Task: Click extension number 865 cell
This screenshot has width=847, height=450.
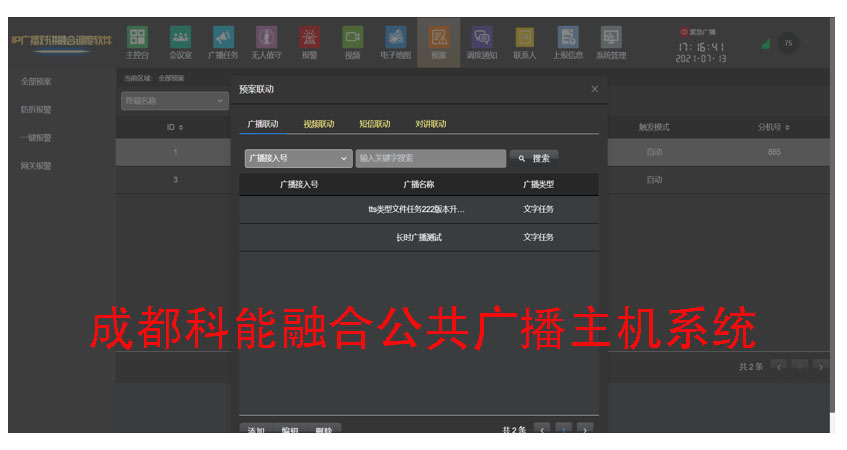Action: (x=774, y=152)
